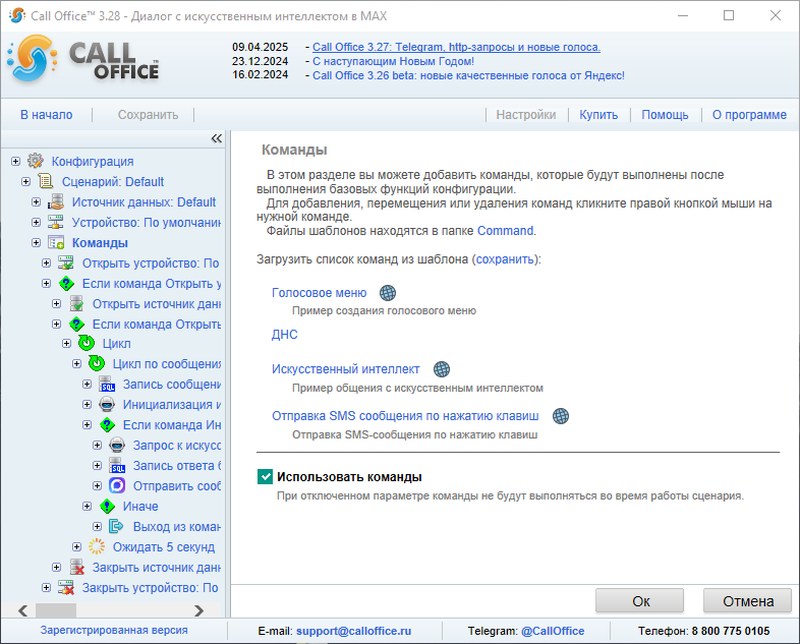The height and width of the screenshot is (644, 800).
Task: Open the Call Office 3.27 Telegram news link
Action: [x=456, y=47]
